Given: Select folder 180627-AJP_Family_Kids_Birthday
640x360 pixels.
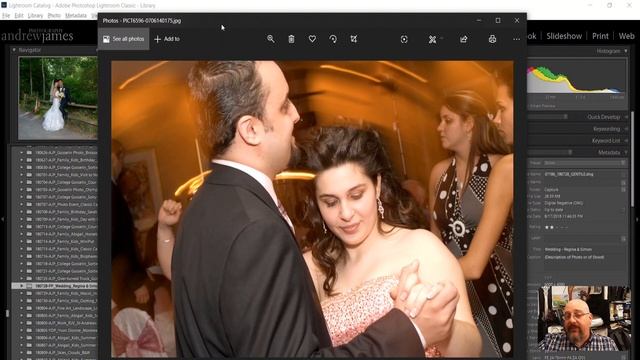Looking at the screenshot, I should [x=66, y=160].
